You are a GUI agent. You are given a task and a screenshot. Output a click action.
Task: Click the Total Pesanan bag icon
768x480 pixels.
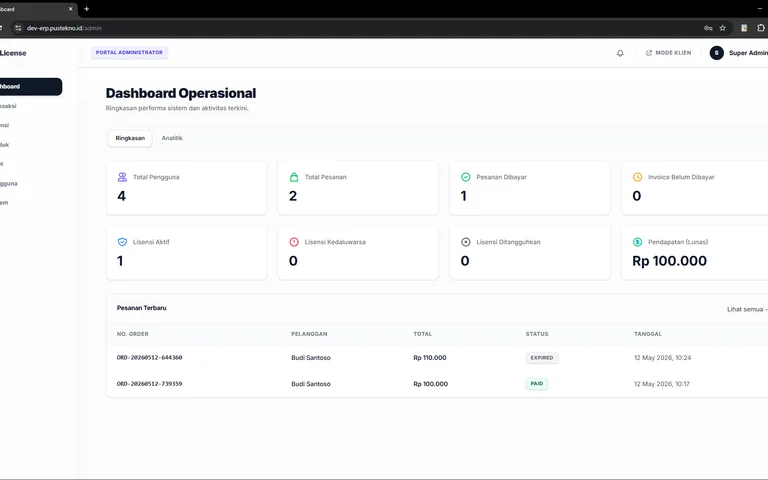click(294, 177)
